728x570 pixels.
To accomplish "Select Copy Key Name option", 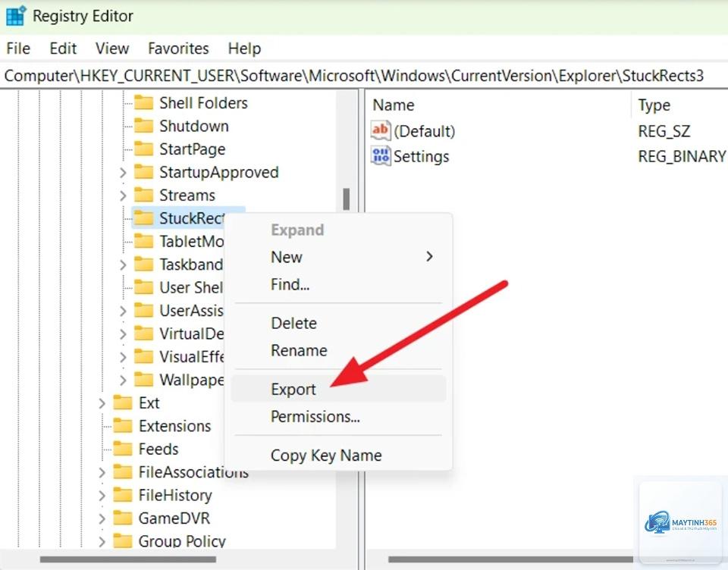I will pos(338,455).
